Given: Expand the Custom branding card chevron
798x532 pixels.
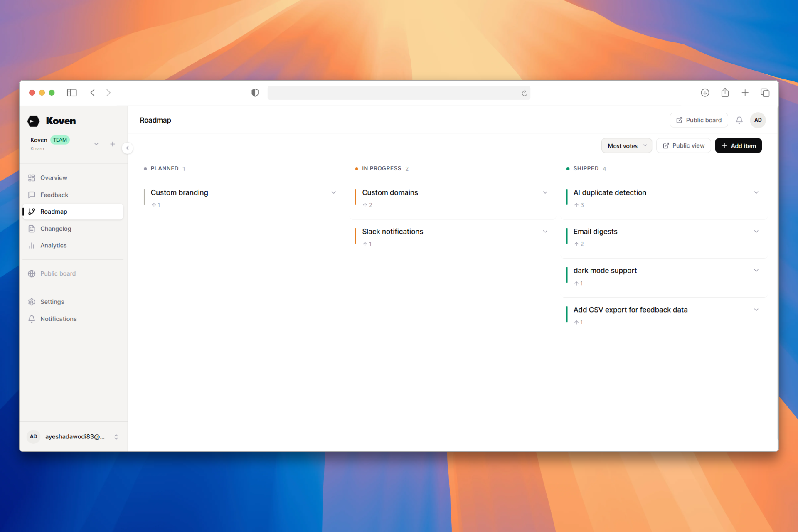Looking at the screenshot, I should click(x=334, y=192).
